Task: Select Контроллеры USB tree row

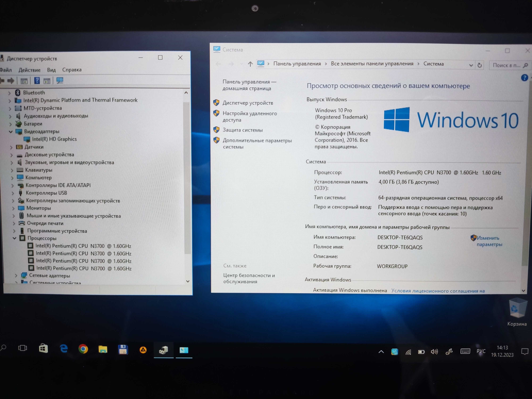Action: 46,193
